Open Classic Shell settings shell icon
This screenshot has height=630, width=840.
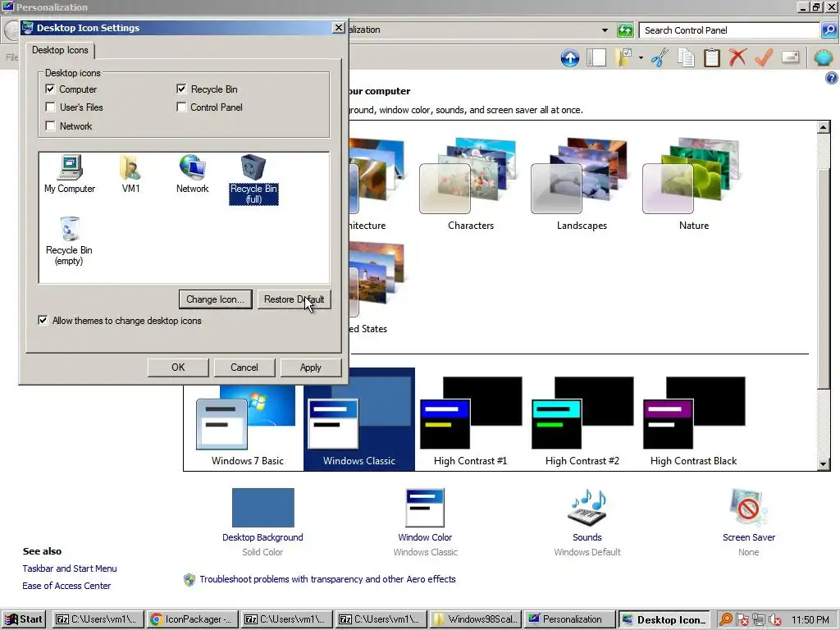click(824, 57)
